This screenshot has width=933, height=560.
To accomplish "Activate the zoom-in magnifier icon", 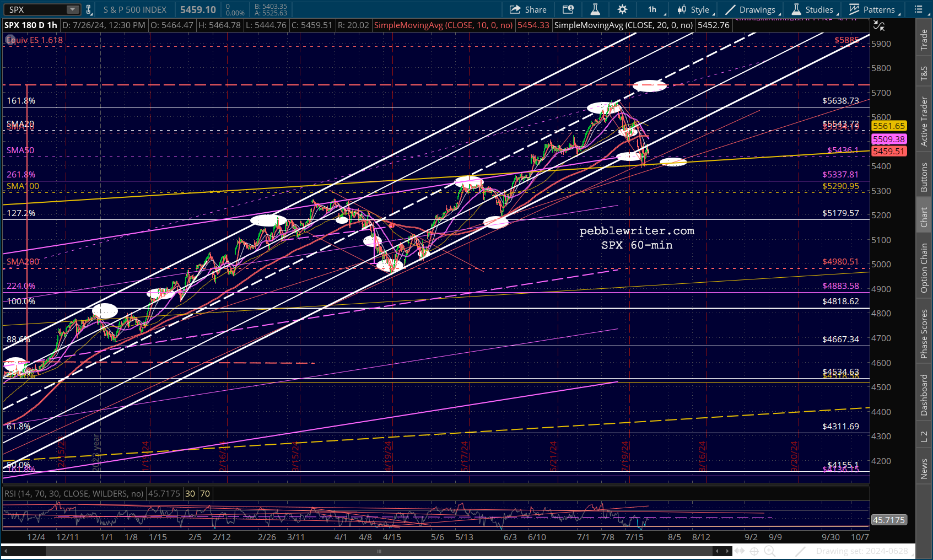I will pos(770,551).
